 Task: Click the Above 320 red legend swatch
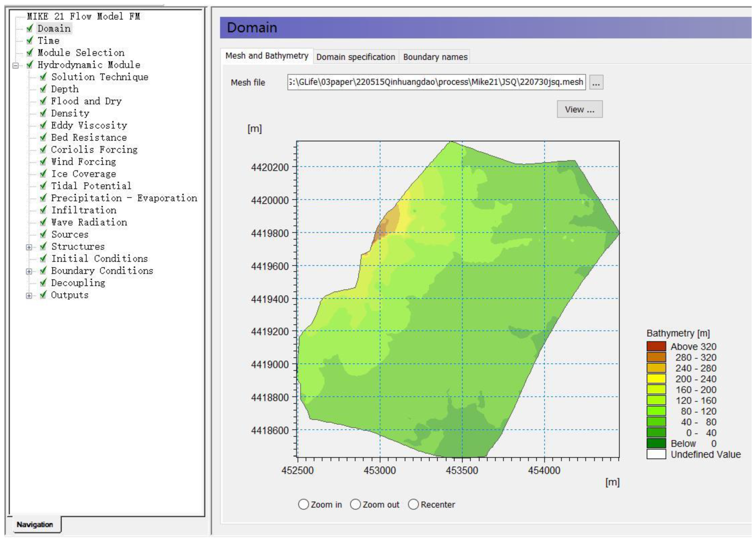(656, 346)
